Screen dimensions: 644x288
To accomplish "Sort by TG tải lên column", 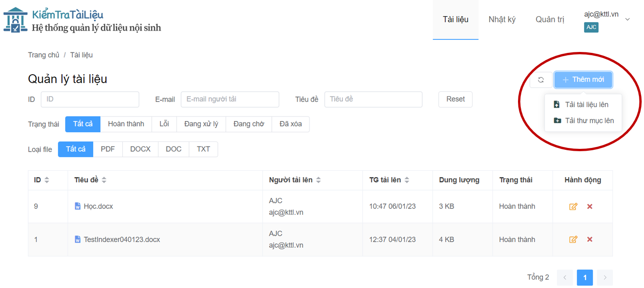I will [x=407, y=180].
